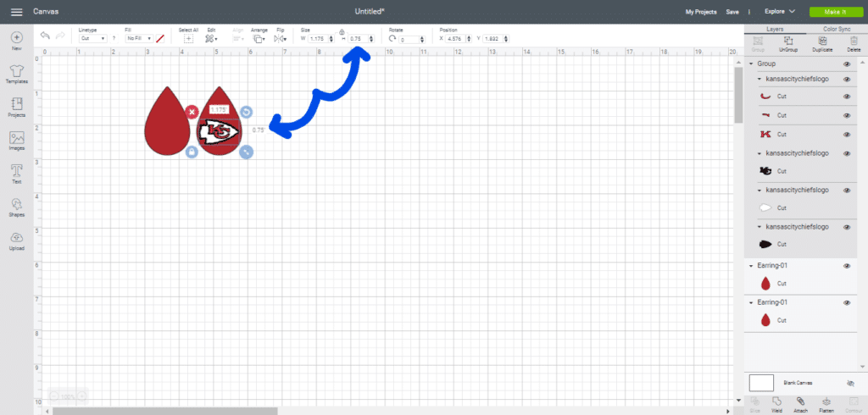Open the hamburger main menu
Viewport: 868px width, 415px height.
(x=16, y=12)
